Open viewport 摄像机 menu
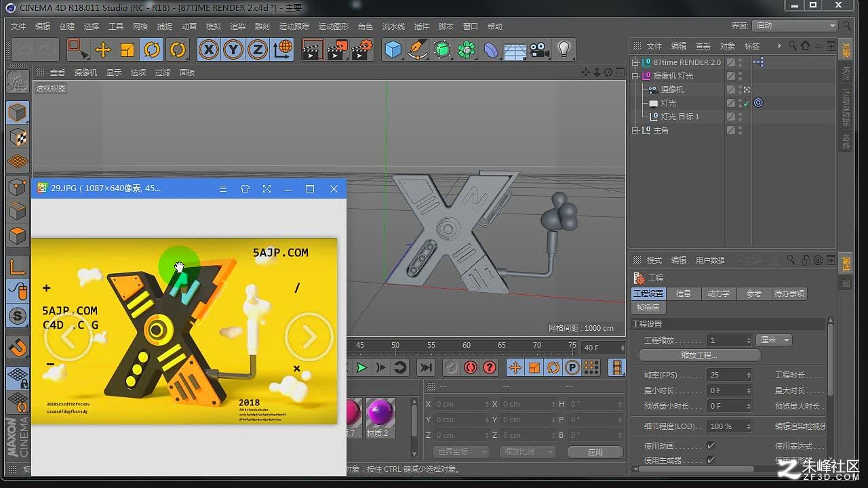Image resolution: width=868 pixels, height=488 pixels. pyautogui.click(x=85, y=73)
